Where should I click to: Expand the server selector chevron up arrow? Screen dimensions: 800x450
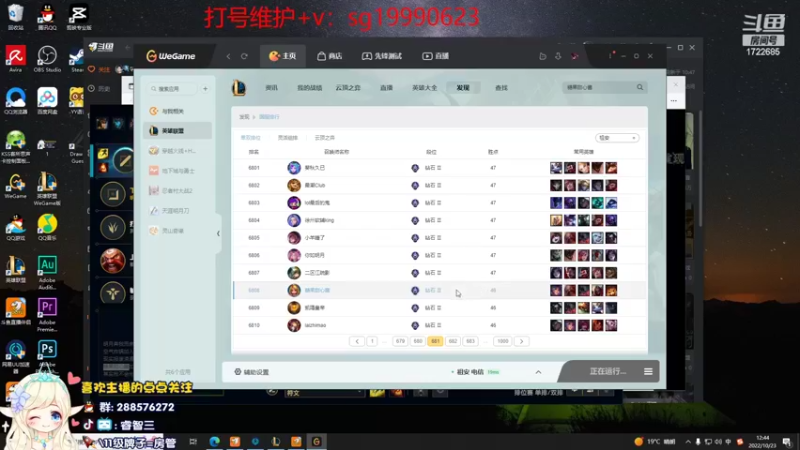pyautogui.click(x=538, y=372)
